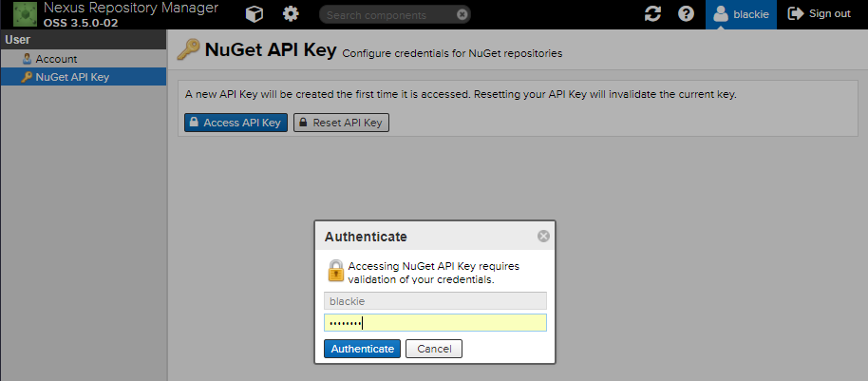The height and width of the screenshot is (381, 868).
Task: Click the Sign out button
Action: 820,14
